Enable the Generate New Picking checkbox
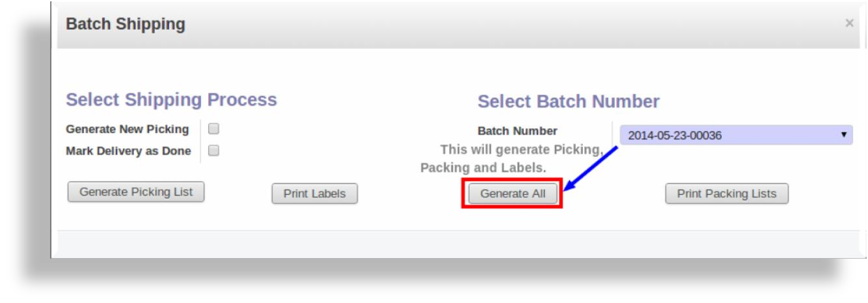Viewport: 868px width, 303px height. (x=213, y=129)
